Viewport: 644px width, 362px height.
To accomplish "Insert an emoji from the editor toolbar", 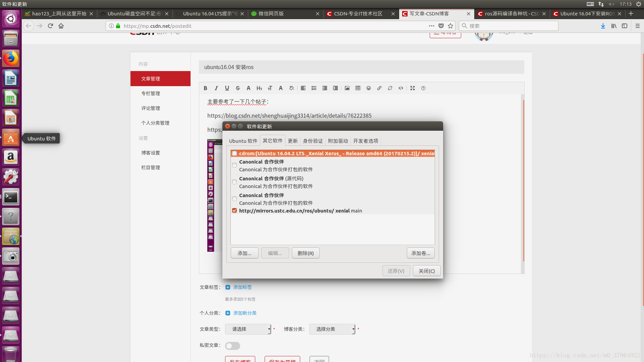I will click(x=369, y=88).
